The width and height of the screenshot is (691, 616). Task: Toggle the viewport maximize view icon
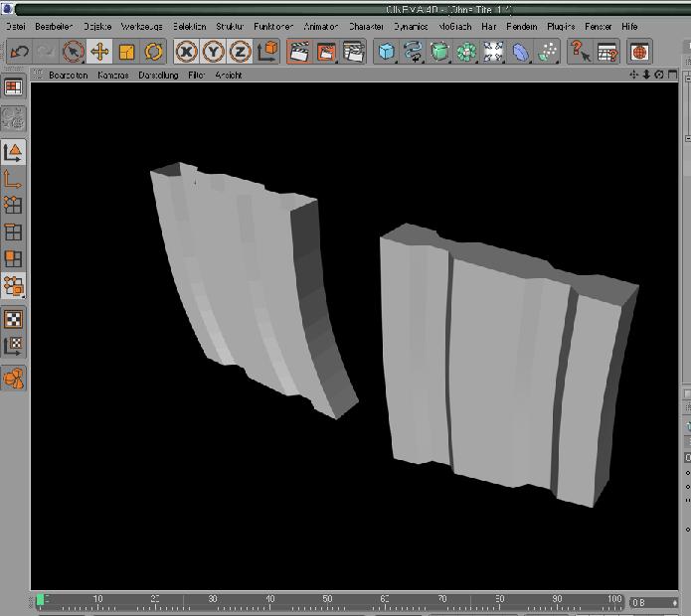point(672,75)
